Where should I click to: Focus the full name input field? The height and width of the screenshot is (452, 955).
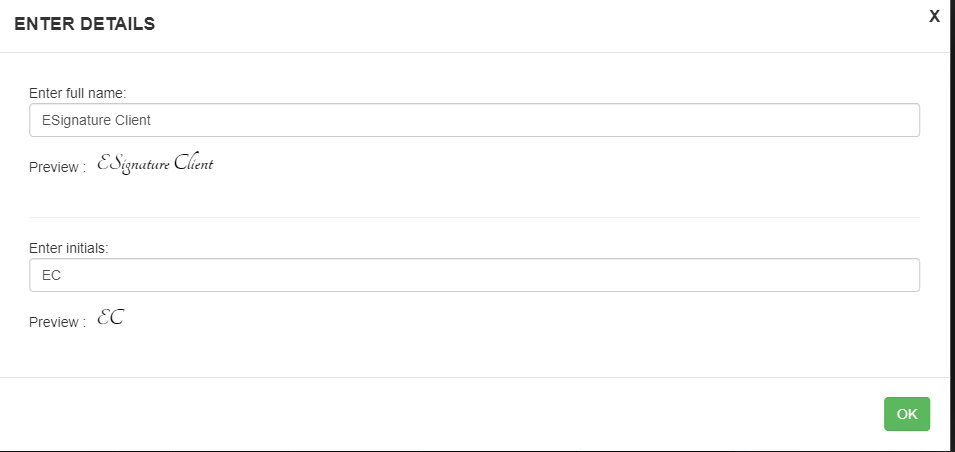click(474, 120)
